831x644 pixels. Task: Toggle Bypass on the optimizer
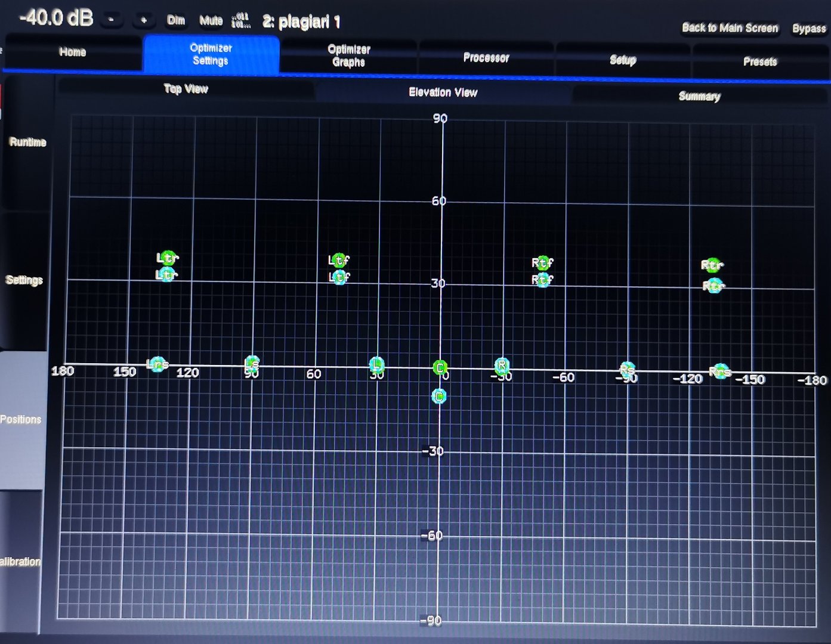tap(808, 29)
